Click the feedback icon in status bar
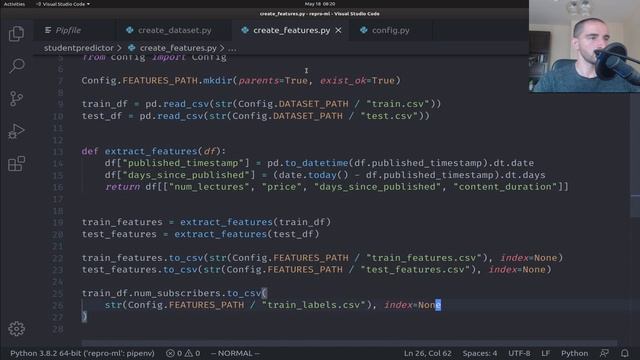Screen dimensions: 640x360 604,353
